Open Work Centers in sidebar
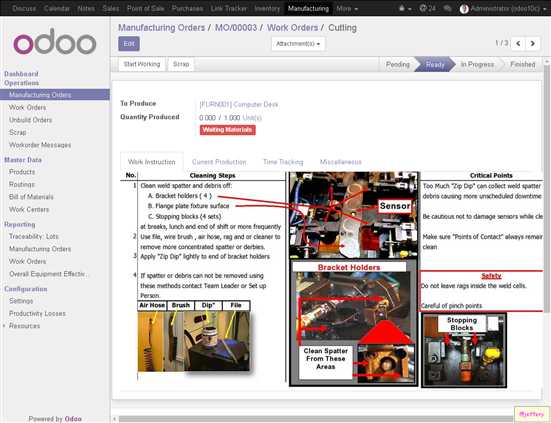This screenshot has height=423, width=551. [29, 209]
